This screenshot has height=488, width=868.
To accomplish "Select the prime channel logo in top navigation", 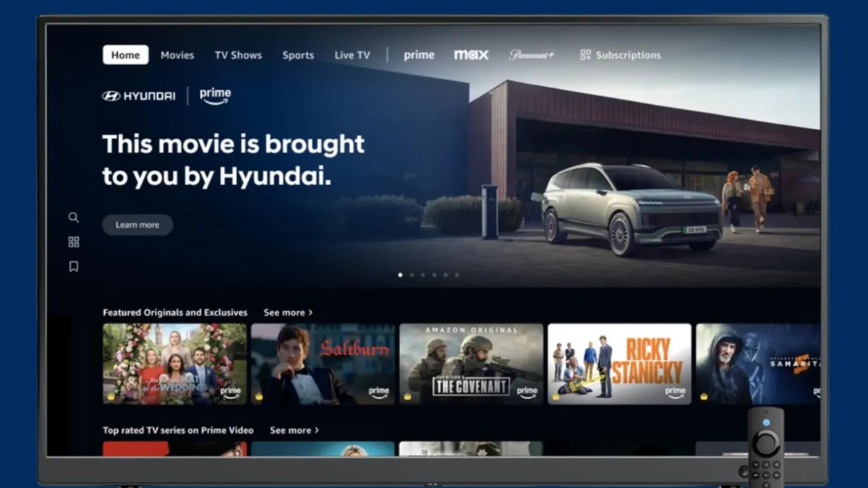I will click(x=418, y=54).
